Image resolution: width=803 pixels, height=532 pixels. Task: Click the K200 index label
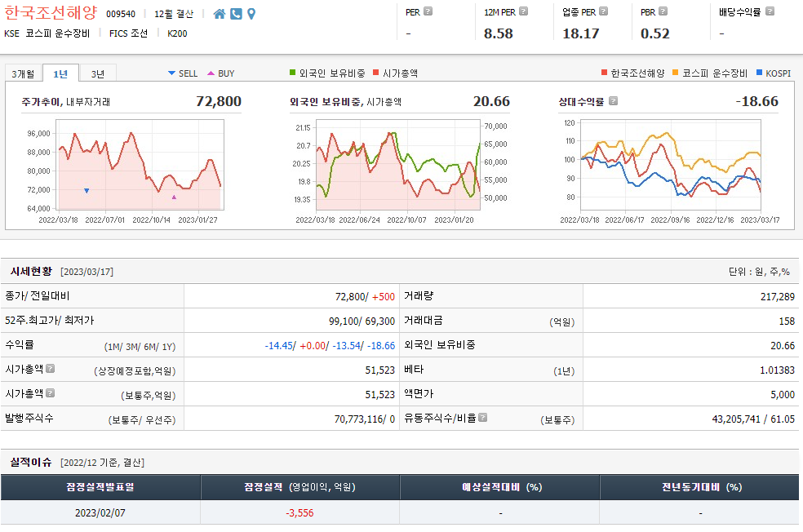point(177,33)
